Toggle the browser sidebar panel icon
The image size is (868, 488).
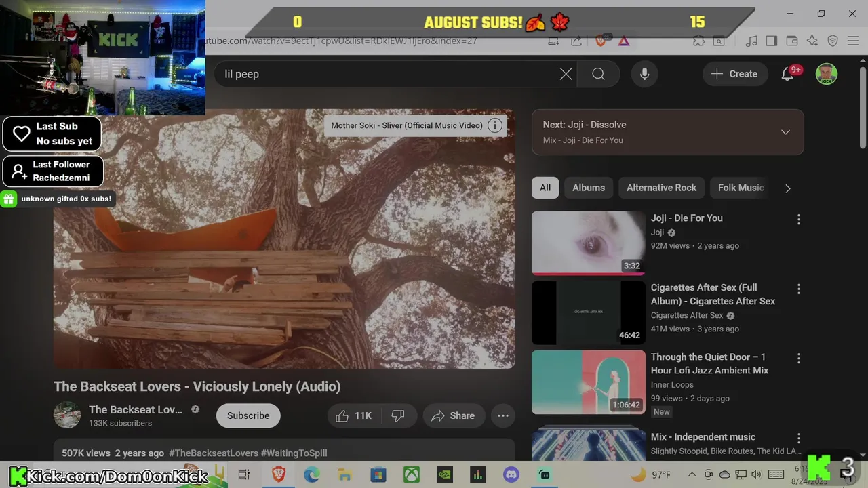coord(771,41)
